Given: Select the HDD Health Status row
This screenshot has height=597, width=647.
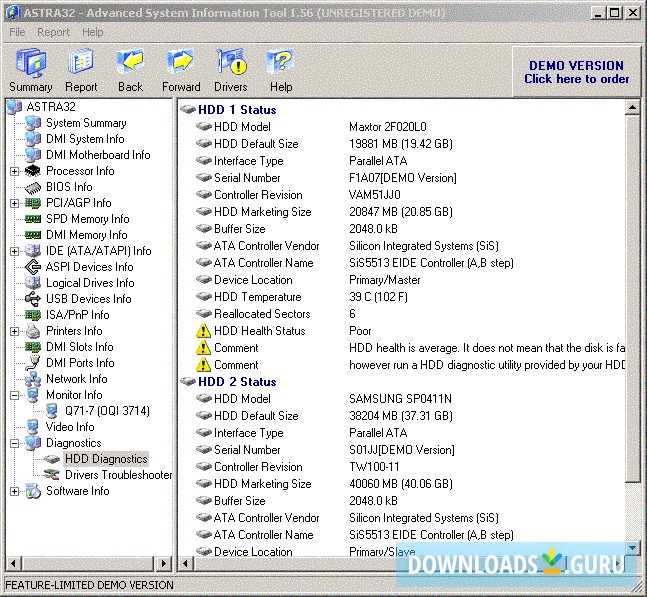Looking at the screenshot, I should click(259, 331).
